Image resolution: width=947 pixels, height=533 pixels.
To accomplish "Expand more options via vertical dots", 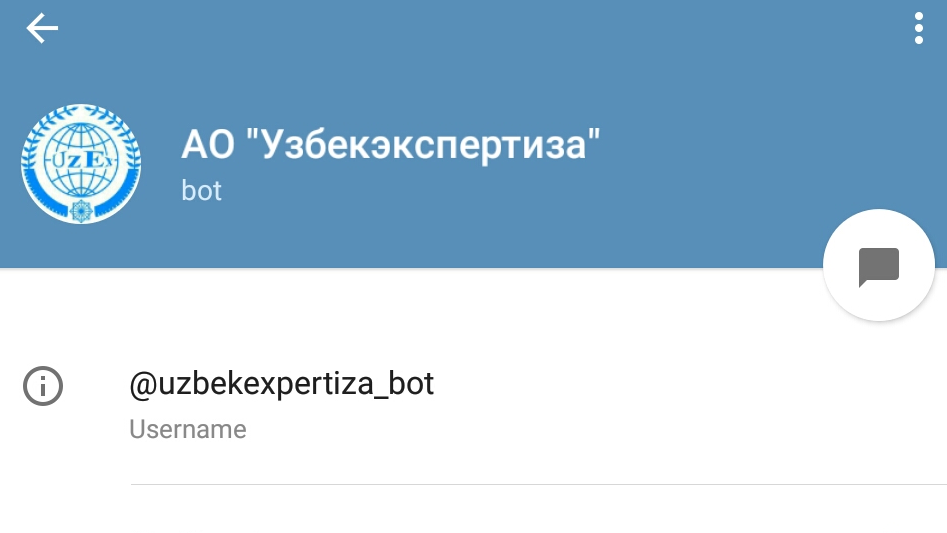I will tap(919, 28).
